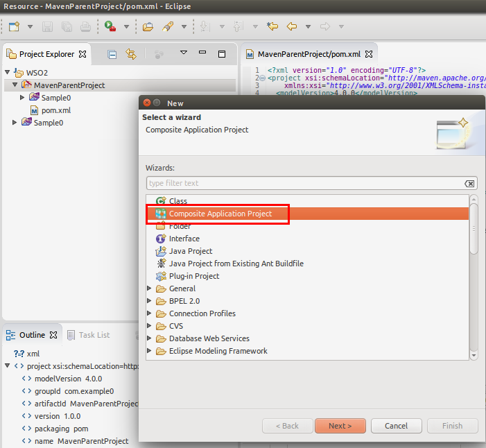Switch to the Task List tab
This screenshot has height=448, width=486.
tap(94, 335)
